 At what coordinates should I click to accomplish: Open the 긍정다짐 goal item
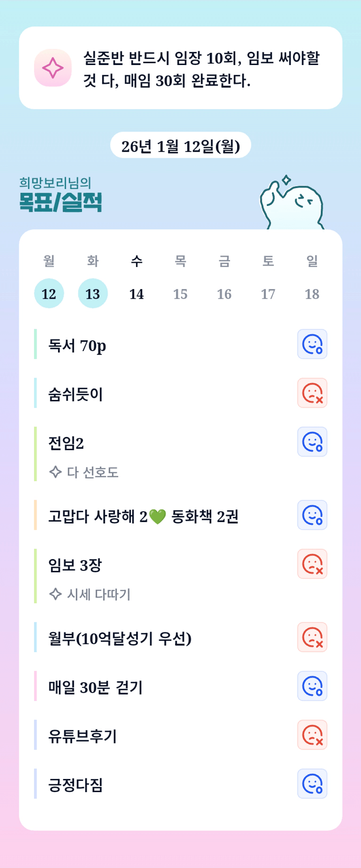coord(76,785)
